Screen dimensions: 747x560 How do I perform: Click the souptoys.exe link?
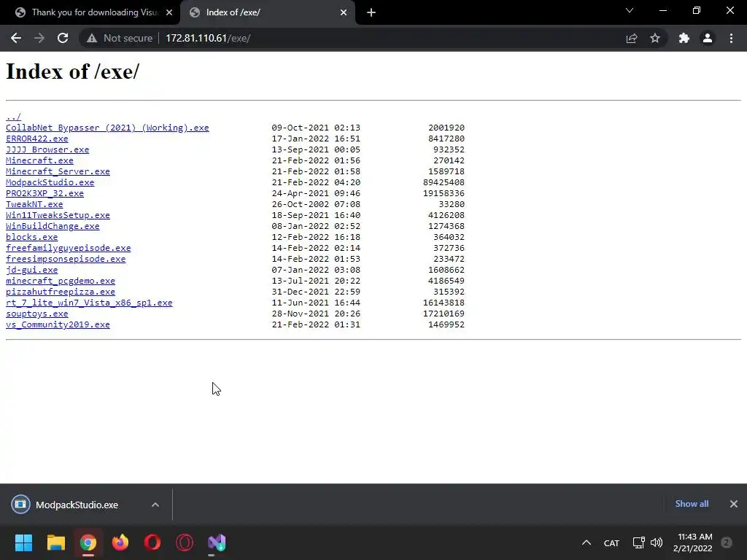[36, 314]
